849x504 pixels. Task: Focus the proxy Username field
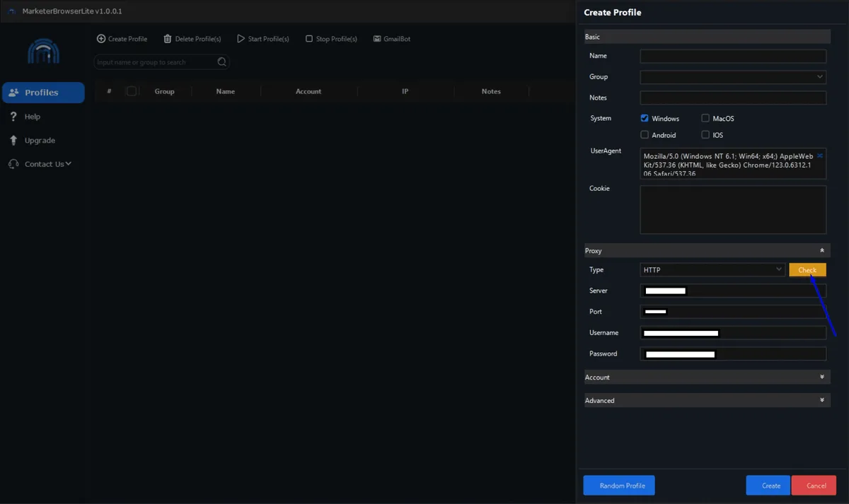pos(733,333)
